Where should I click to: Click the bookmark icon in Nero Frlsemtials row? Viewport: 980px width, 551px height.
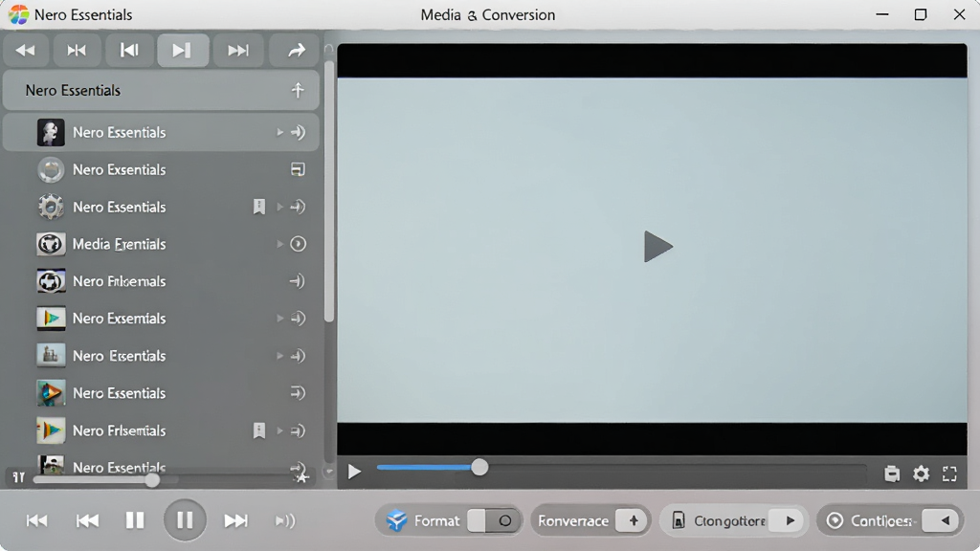[258, 430]
